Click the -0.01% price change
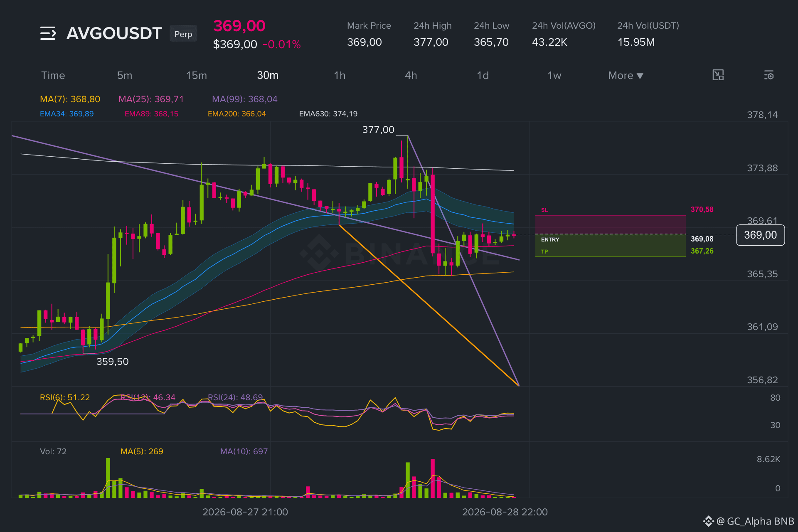This screenshot has width=798, height=532. coord(281,44)
